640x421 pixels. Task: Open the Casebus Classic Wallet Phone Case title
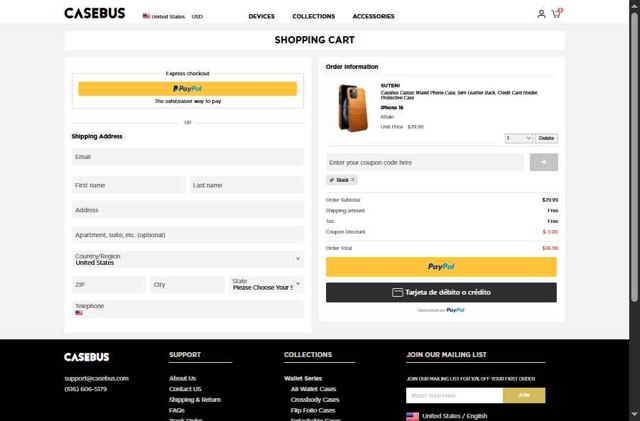pyautogui.click(x=459, y=95)
